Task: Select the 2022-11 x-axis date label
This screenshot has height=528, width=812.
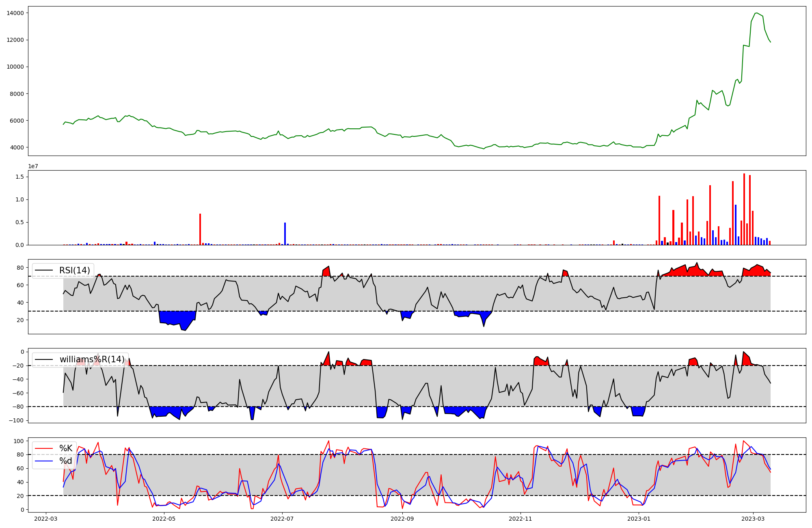Action: point(520,519)
